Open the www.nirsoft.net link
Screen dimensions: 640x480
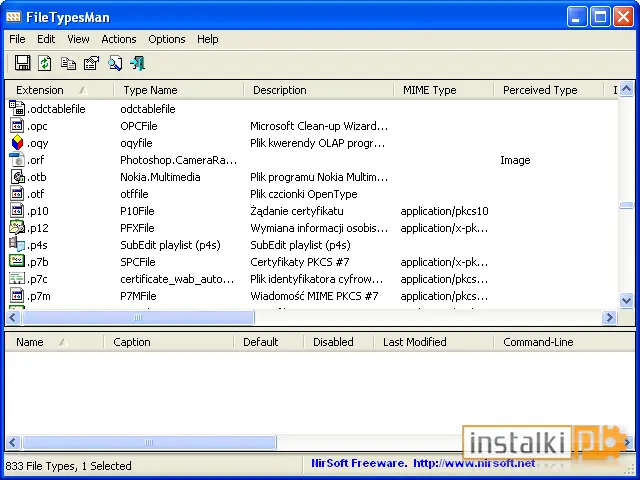click(x=474, y=463)
